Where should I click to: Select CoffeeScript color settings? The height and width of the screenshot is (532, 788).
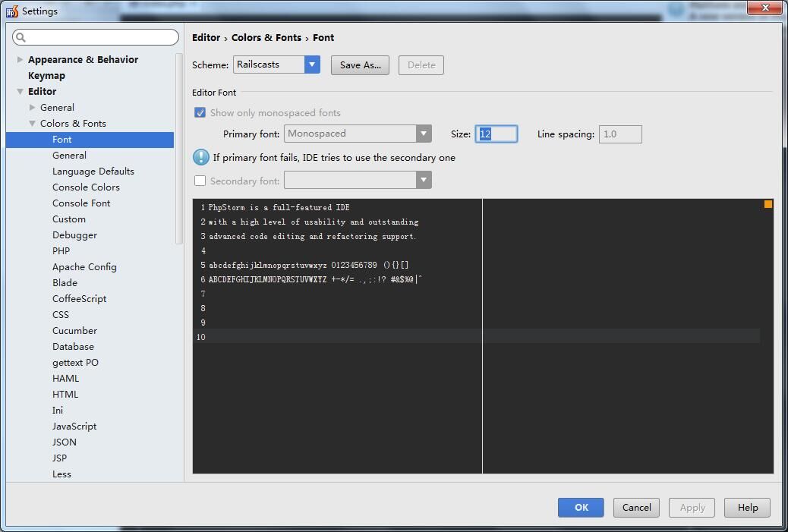80,299
